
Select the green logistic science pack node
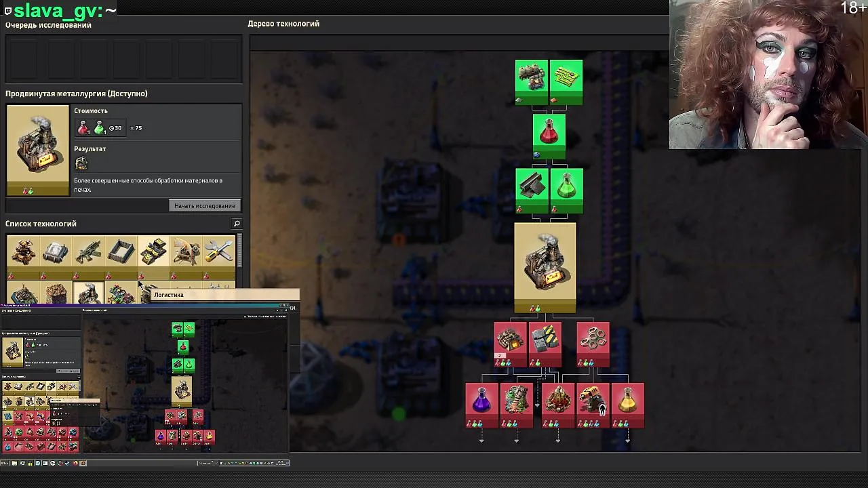point(566,190)
